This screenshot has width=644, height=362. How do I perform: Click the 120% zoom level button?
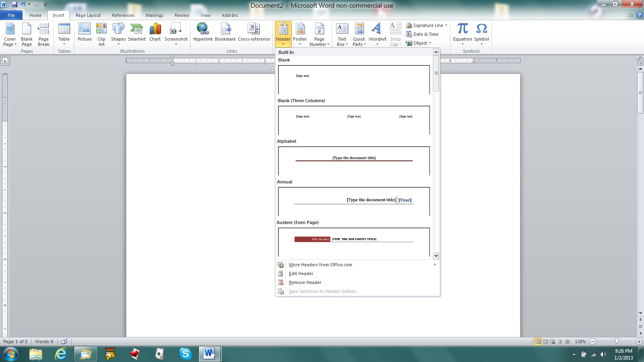(x=580, y=341)
